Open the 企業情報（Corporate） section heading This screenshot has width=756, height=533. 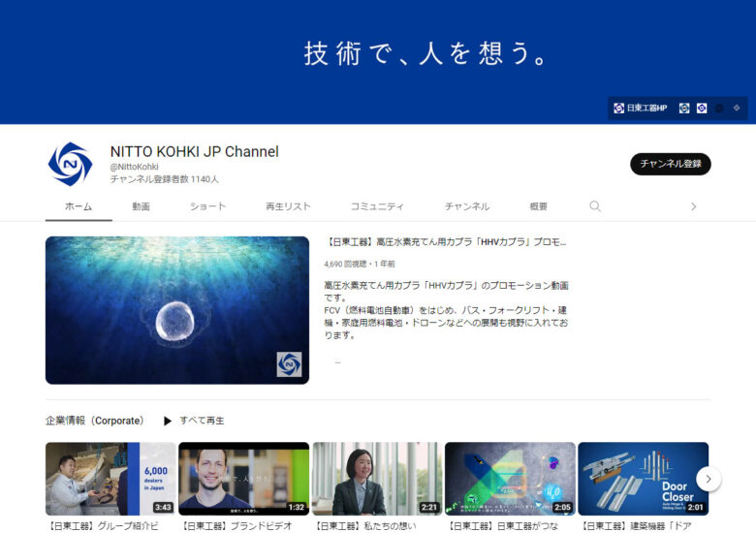[95, 421]
